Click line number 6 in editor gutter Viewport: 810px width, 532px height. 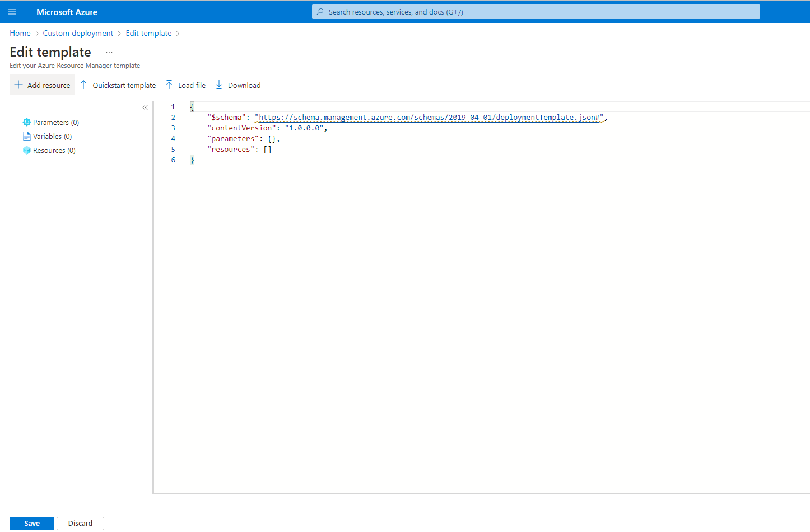[173, 160]
